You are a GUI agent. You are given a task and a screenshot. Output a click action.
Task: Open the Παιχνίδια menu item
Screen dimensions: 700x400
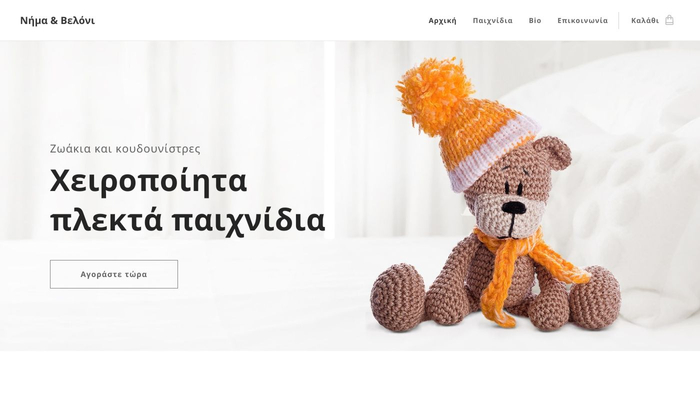(492, 21)
